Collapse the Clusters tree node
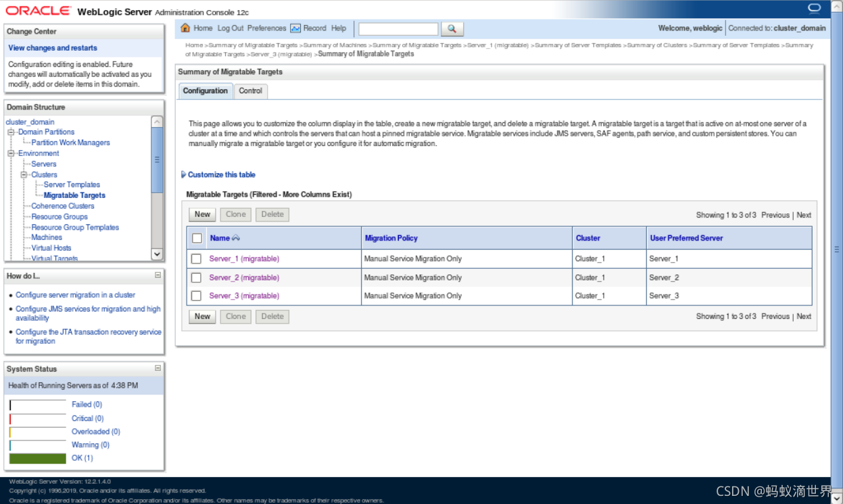The width and height of the screenshot is (843, 504). pos(24,175)
